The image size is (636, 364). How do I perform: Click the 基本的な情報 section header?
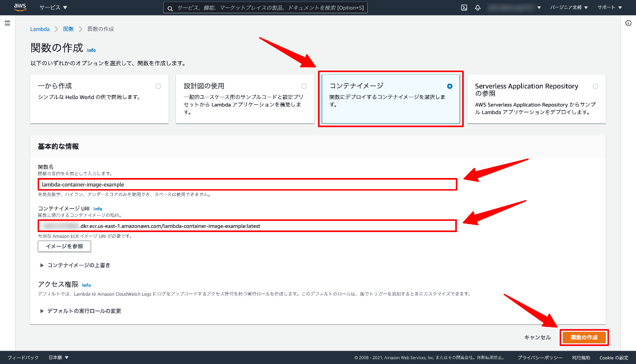[x=58, y=146]
